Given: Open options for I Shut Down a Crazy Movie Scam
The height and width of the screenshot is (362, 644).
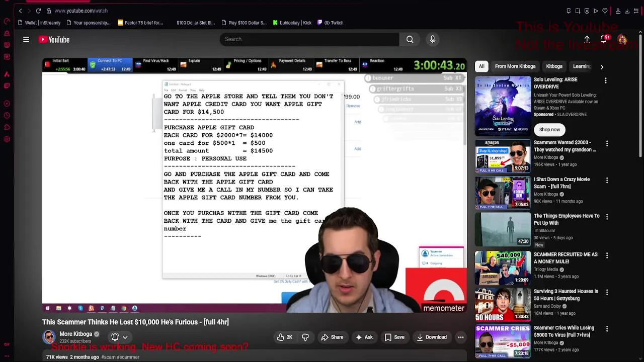Looking at the screenshot, I should tap(607, 180).
